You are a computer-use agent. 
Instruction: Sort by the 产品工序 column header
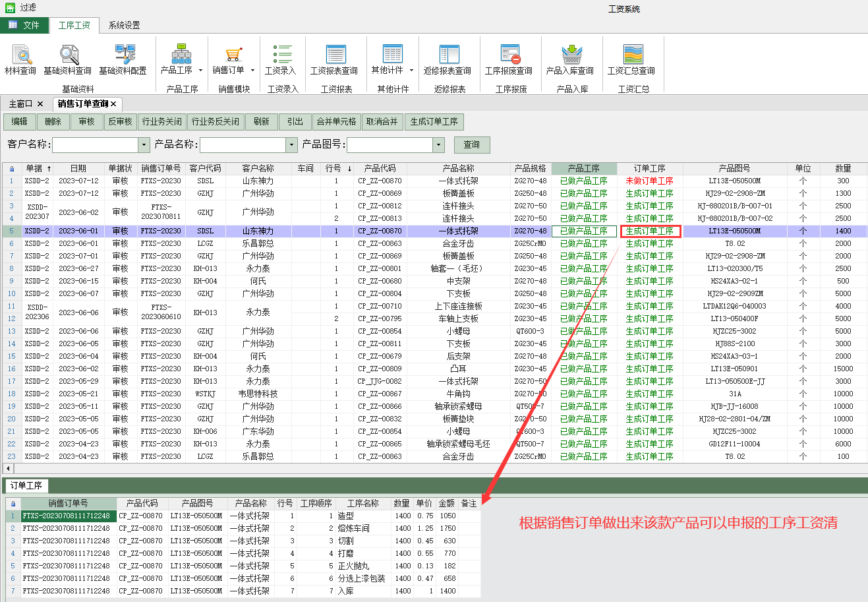[584, 169]
